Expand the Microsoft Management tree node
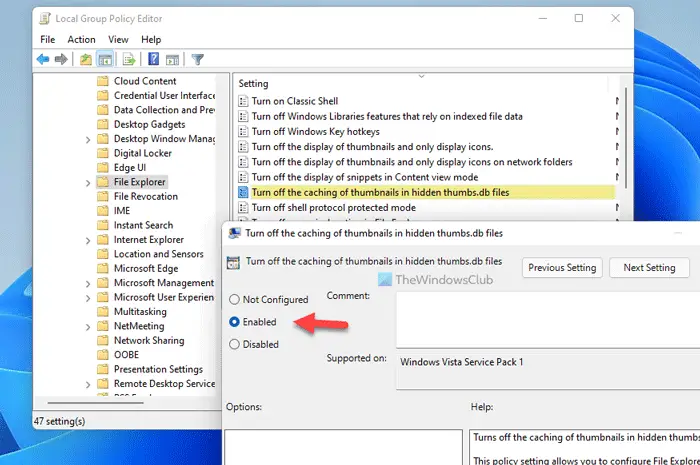The image size is (700, 465). [x=88, y=284]
